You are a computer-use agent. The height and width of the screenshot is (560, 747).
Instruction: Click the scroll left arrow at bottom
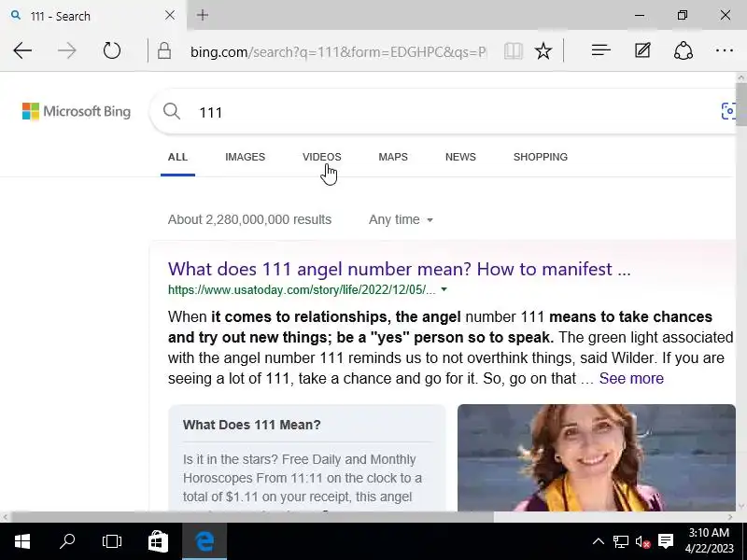click(5, 517)
